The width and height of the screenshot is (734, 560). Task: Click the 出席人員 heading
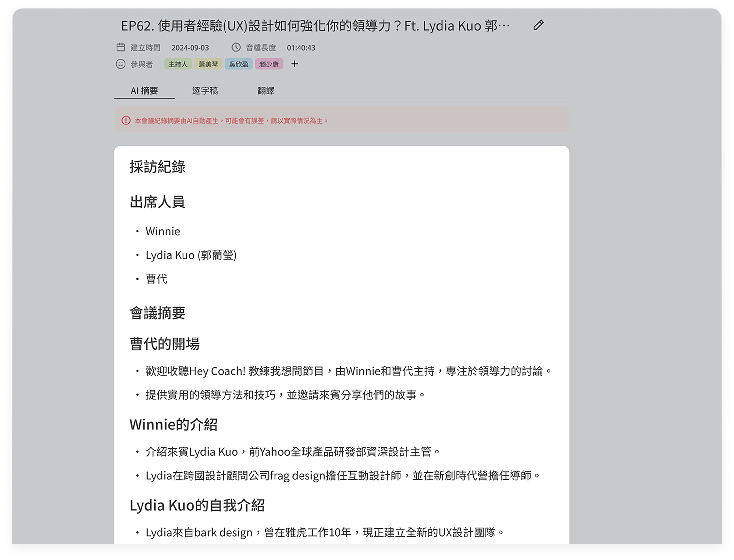click(157, 202)
